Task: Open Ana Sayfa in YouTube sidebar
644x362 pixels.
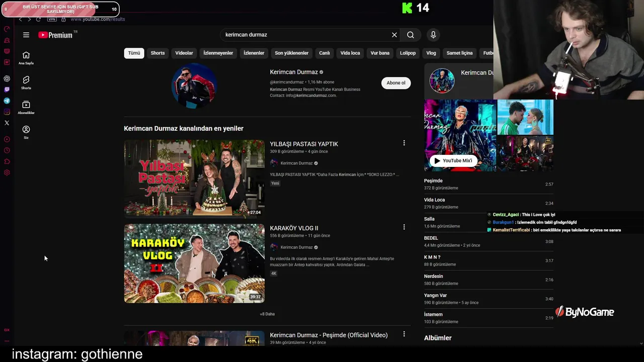Action: point(26,58)
